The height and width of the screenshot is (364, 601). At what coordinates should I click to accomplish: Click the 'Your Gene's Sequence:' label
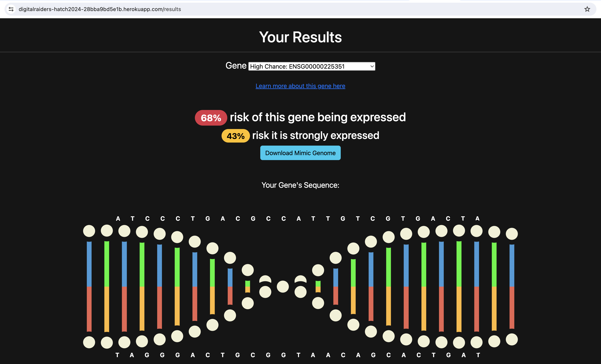coord(300,185)
